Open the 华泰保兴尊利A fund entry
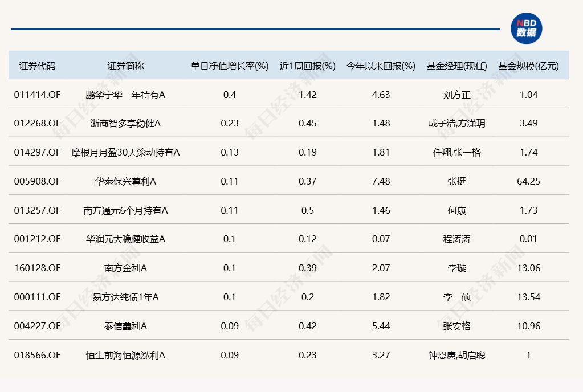Image resolution: width=583 pixels, height=392 pixels. tap(125, 181)
